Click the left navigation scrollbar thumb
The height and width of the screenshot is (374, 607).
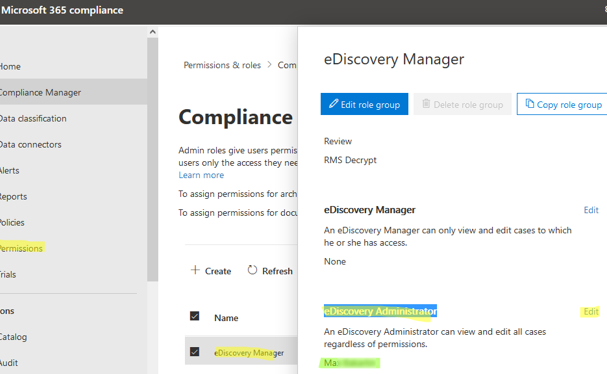(153, 160)
